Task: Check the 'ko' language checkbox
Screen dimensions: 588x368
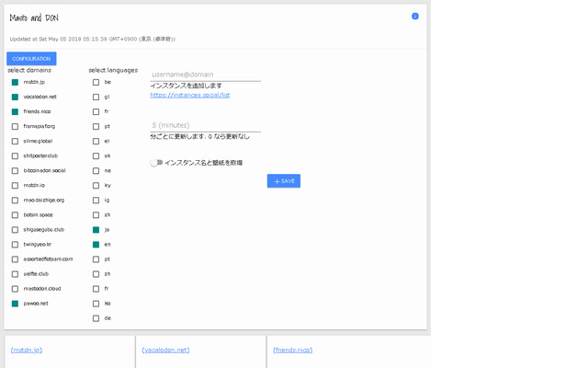Action: coord(96,304)
